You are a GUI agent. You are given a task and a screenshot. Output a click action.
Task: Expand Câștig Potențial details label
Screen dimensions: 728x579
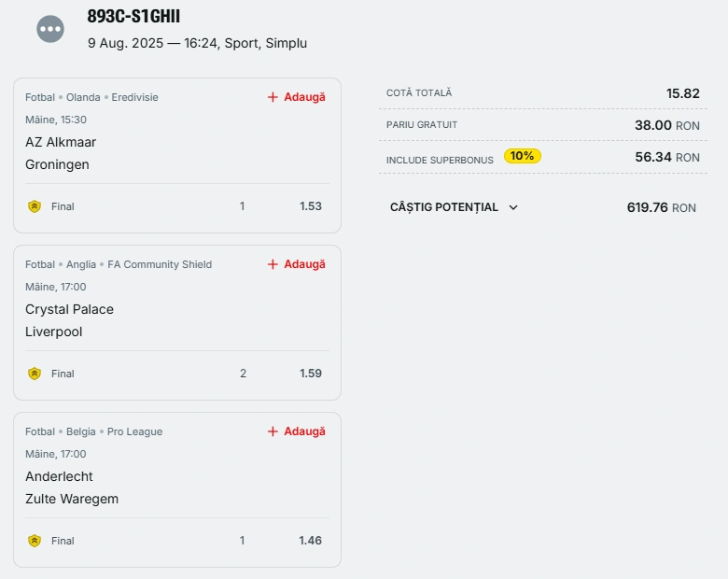[444, 207]
